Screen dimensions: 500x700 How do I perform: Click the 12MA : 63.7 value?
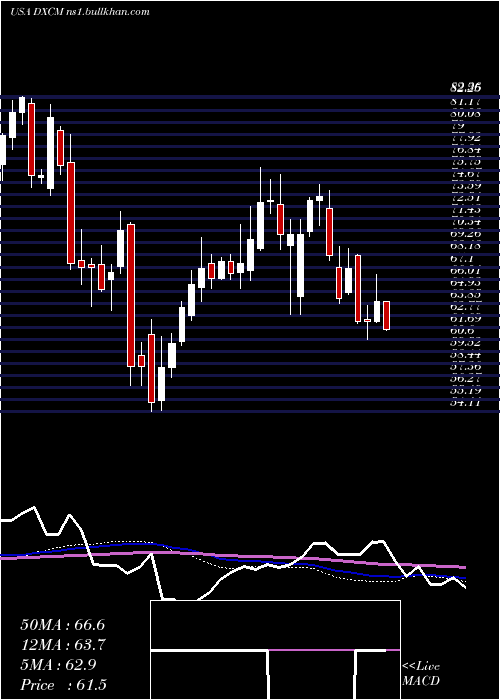click(63, 644)
